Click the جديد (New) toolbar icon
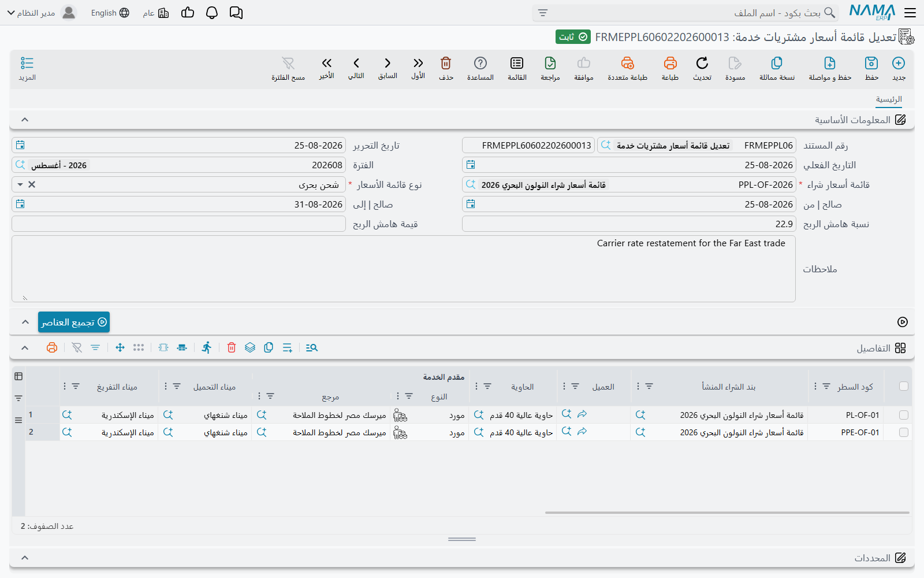The width and height of the screenshot is (924, 578). (x=899, y=63)
